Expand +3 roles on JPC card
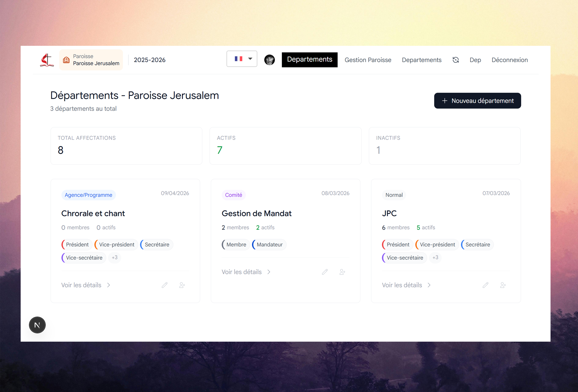This screenshot has height=392, width=578. tap(435, 257)
